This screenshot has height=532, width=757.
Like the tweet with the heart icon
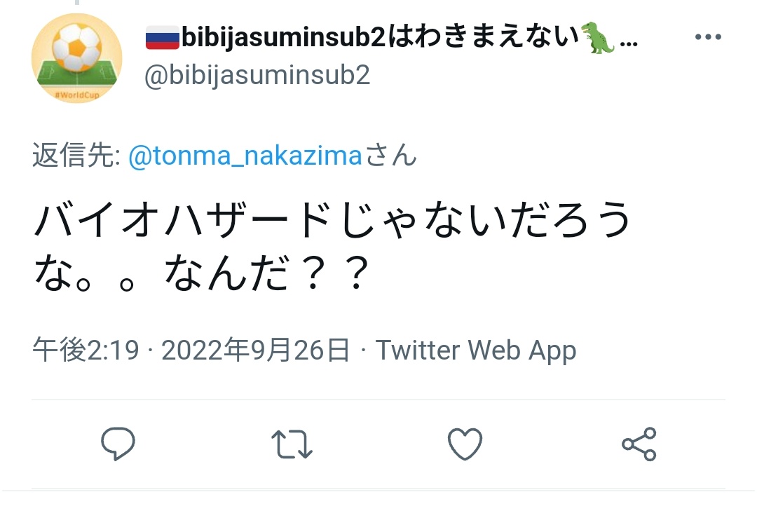pyautogui.click(x=465, y=444)
